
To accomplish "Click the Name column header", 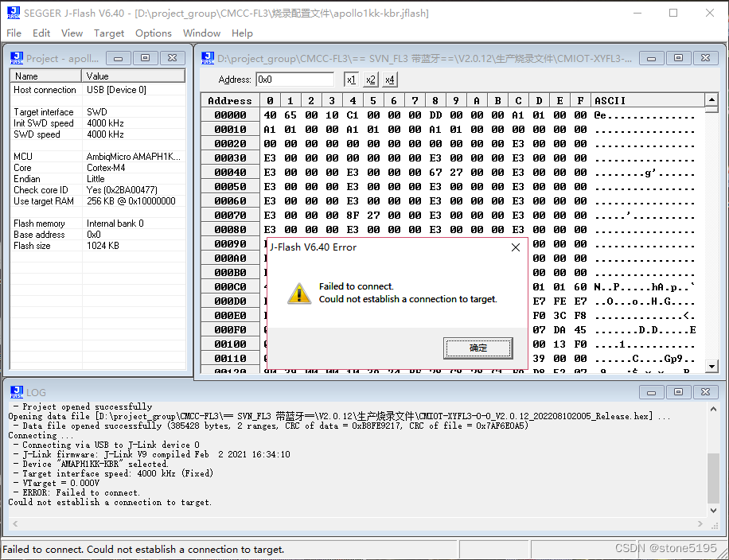I will [x=46, y=76].
